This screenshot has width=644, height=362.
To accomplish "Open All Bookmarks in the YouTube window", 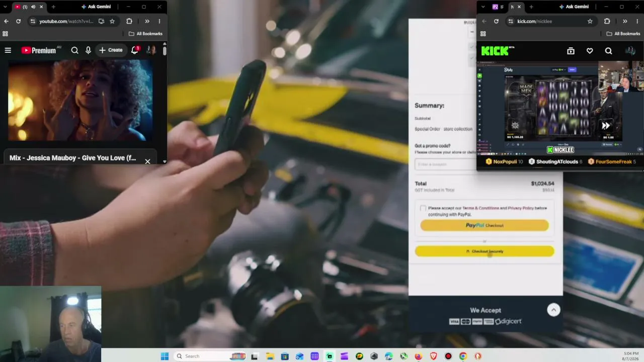I will click(145, 34).
